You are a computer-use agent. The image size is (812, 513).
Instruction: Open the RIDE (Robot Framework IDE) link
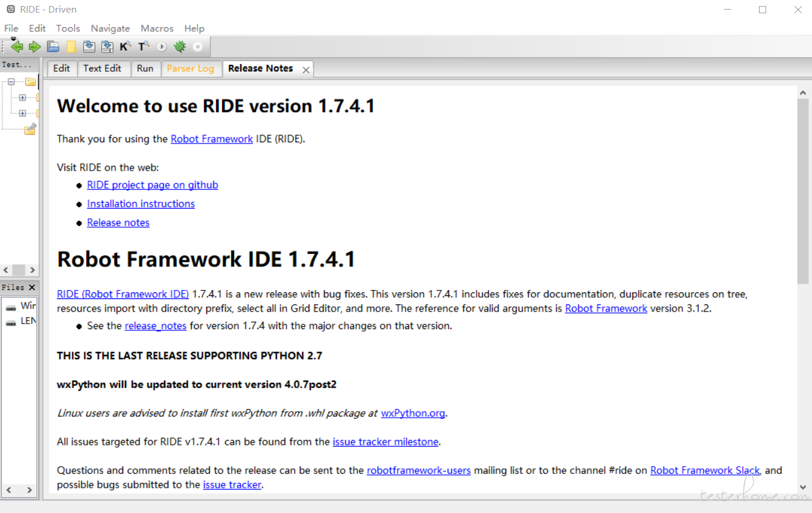click(x=123, y=294)
